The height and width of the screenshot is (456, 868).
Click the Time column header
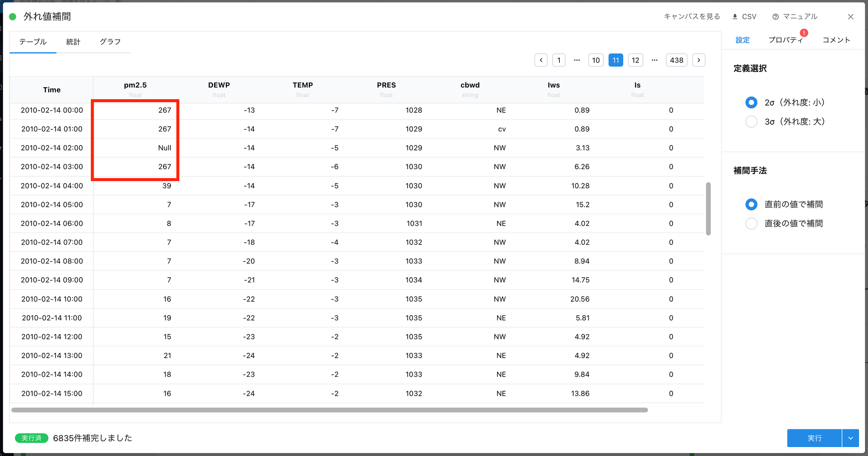point(52,90)
